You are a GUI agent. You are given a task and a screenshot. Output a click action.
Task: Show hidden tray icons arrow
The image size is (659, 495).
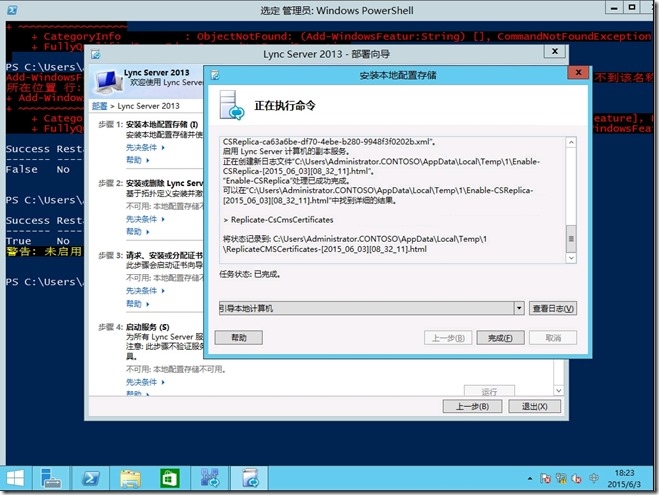point(530,479)
